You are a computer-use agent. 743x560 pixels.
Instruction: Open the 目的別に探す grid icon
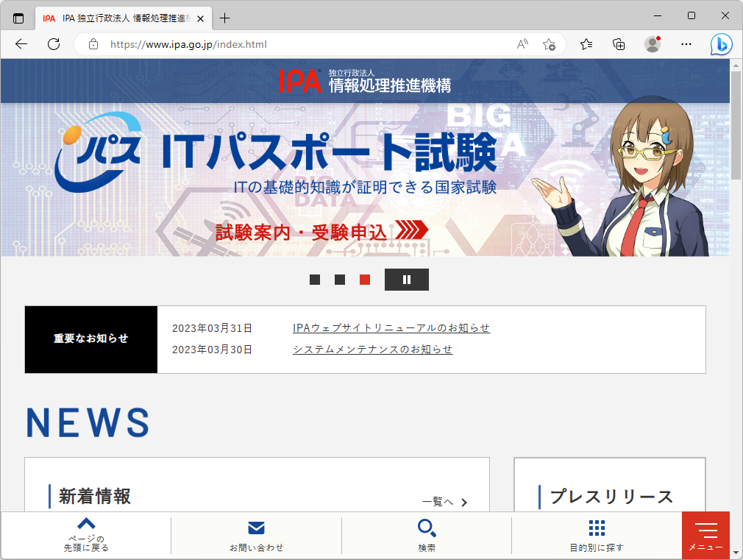pos(597,527)
